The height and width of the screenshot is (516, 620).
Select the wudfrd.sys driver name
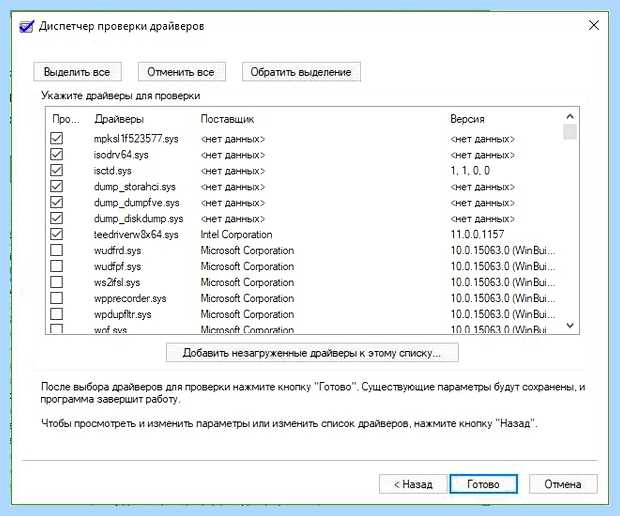point(117,251)
